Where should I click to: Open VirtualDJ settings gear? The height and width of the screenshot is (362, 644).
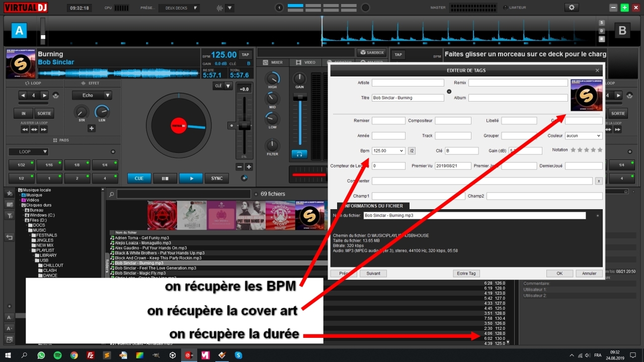point(571,8)
